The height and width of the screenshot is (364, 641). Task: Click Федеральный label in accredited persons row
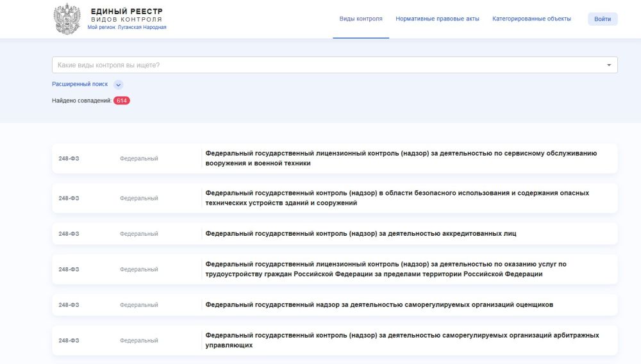(138, 234)
